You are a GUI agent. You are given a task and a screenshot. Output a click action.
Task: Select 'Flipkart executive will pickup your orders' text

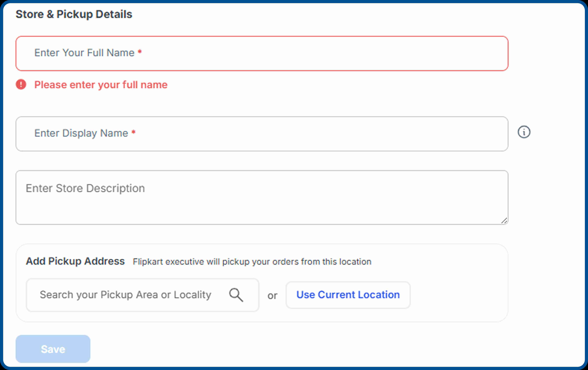click(x=252, y=262)
